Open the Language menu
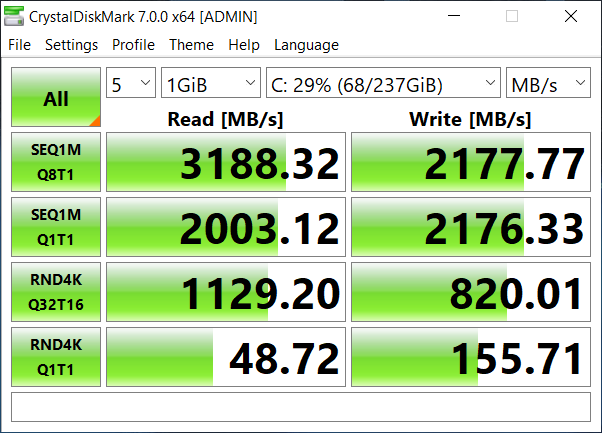The width and height of the screenshot is (602, 433). [306, 45]
